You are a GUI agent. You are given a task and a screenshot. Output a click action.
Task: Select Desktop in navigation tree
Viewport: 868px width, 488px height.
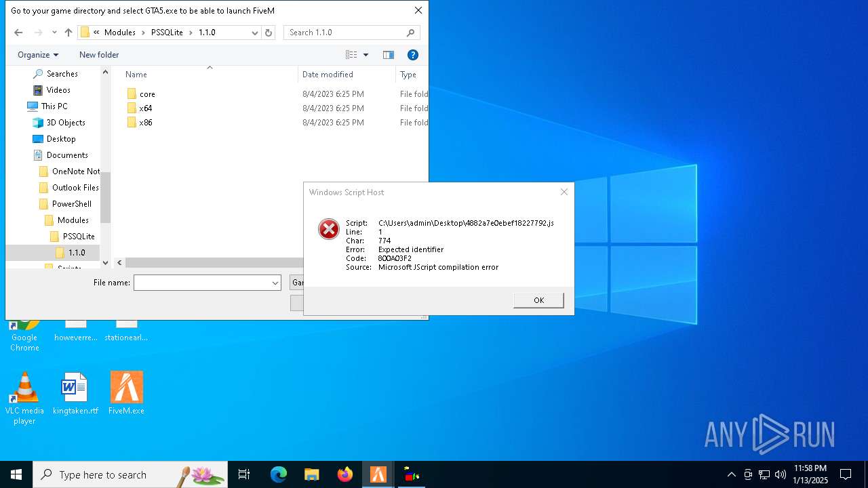click(x=61, y=139)
